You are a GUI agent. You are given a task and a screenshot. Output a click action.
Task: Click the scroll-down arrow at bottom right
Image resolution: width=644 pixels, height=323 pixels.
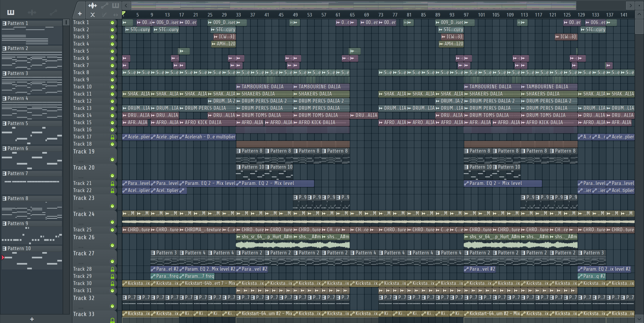click(639, 319)
